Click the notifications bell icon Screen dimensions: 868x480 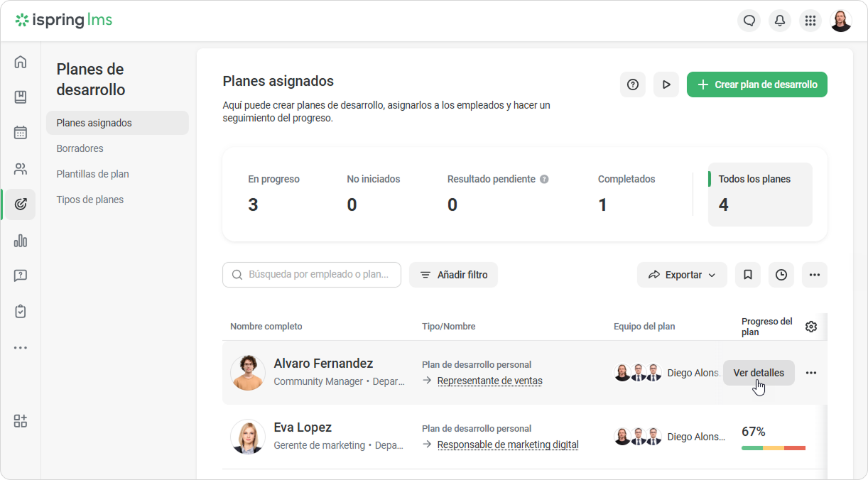(x=780, y=21)
